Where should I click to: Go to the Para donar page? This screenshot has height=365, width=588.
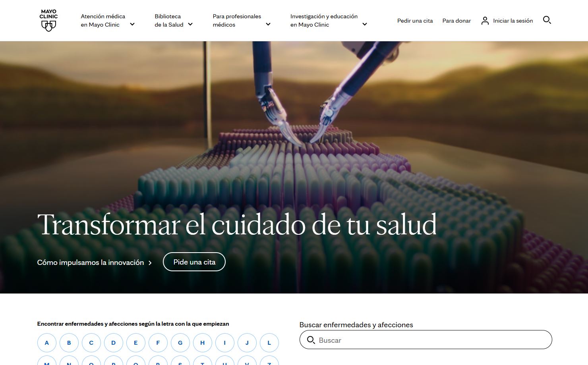pyautogui.click(x=456, y=21)
